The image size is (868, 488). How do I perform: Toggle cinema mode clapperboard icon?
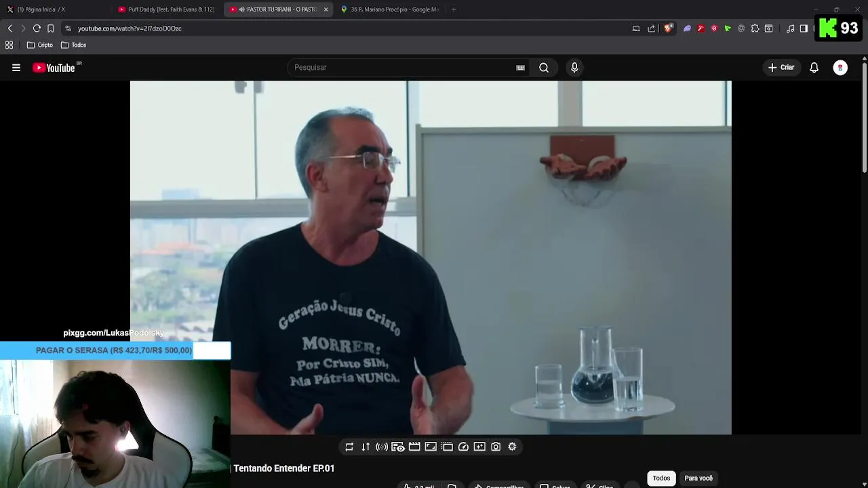coord(414,447)
